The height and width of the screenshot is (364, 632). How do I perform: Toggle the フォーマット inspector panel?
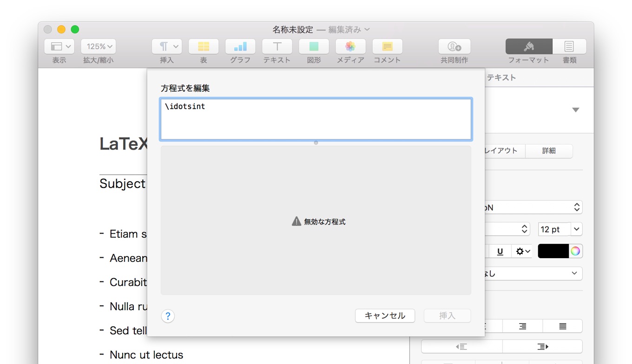[x=529, y=47]
